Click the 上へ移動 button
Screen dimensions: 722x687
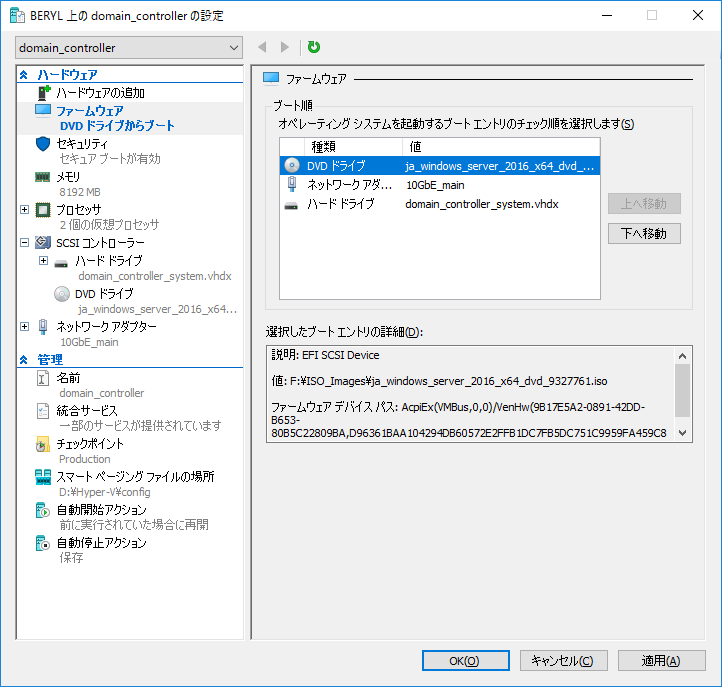[644, 204]
